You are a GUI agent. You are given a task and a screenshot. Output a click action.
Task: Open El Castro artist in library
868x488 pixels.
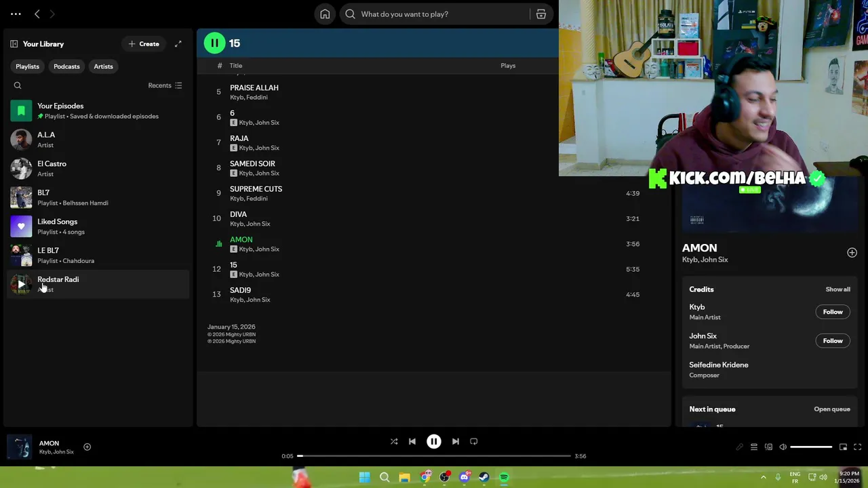[x=98, y=169]
